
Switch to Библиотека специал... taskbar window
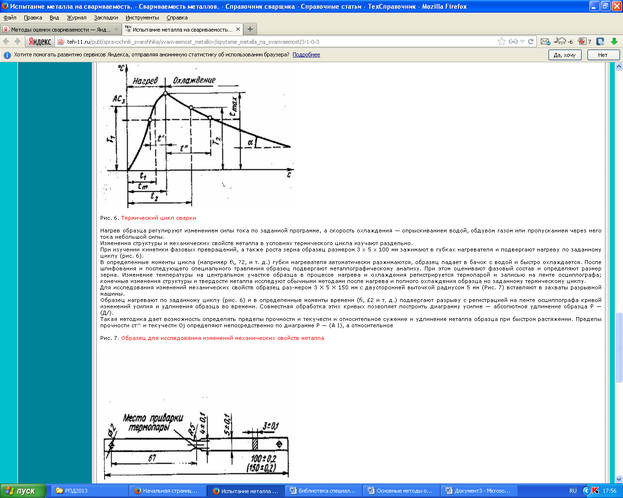(322, 491)
